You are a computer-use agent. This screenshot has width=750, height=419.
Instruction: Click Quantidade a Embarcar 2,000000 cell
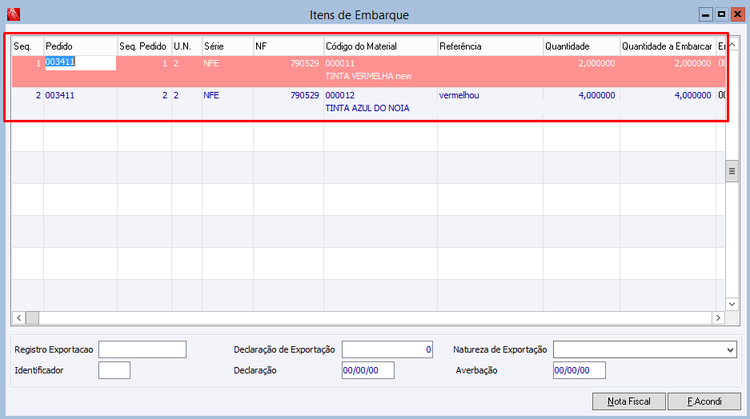coord(693,63)
